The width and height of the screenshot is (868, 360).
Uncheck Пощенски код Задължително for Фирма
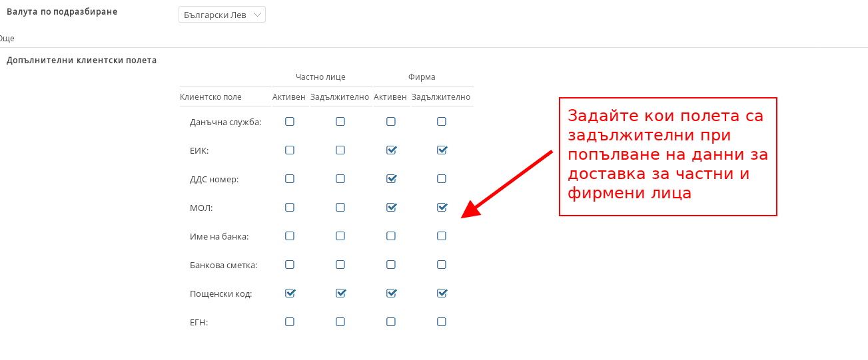pyautogui.click(x=442, y=293)
